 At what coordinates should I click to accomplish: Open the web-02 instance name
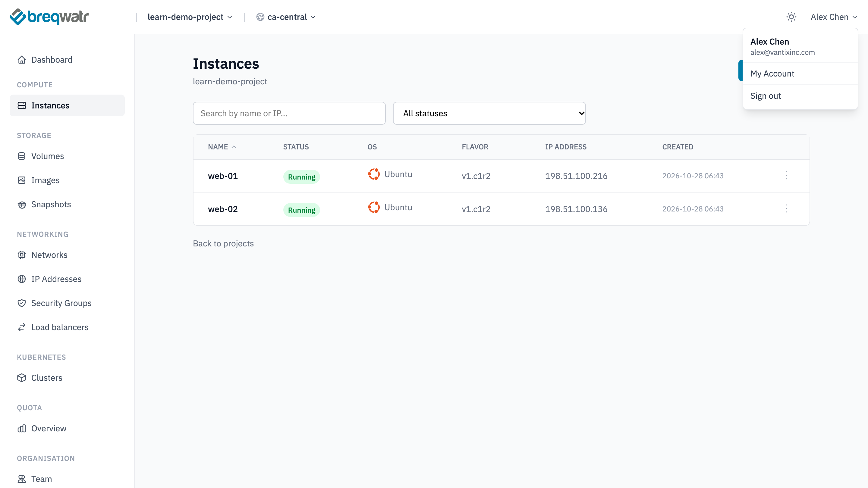pos(223,209)
